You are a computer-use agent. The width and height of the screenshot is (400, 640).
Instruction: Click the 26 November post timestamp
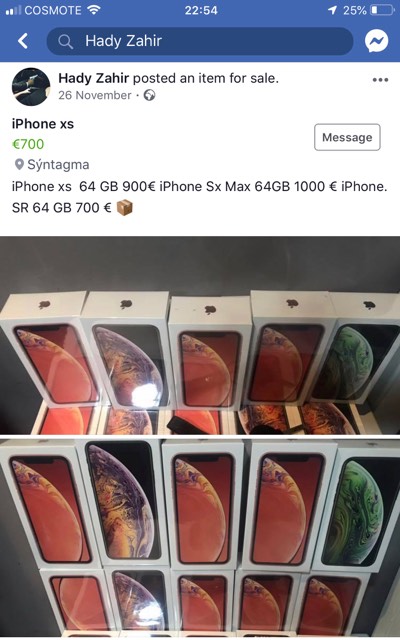pyautogui.click(x=95, y=95)
